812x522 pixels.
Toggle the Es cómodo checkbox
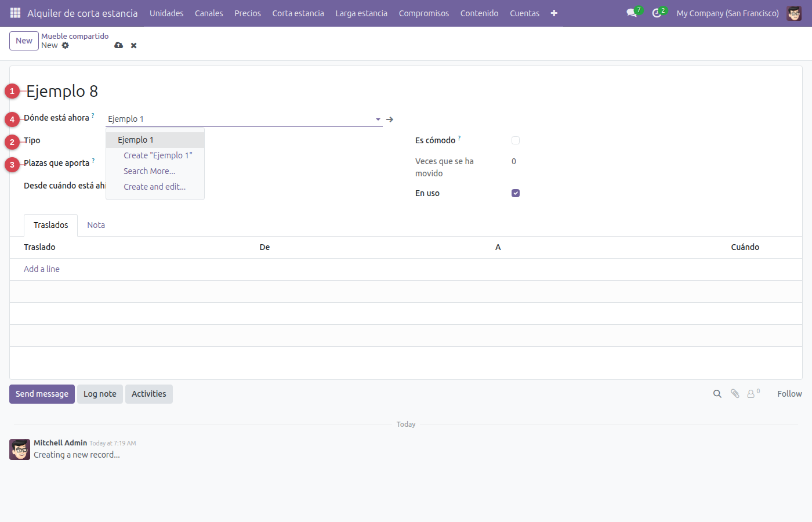click(516, 140)
